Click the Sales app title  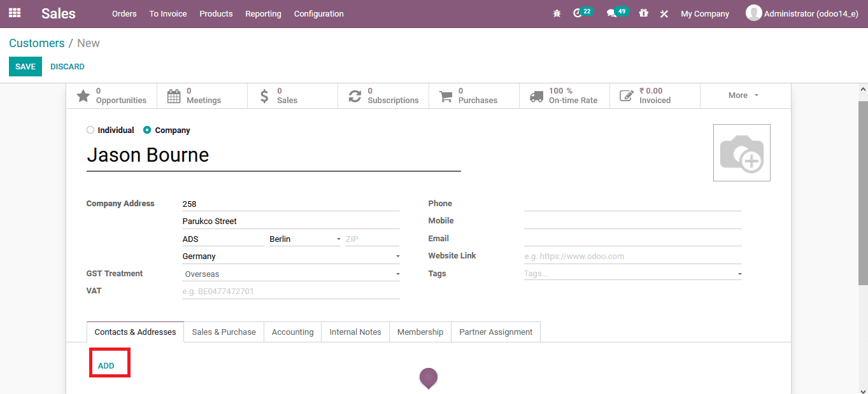pos(59,13)
